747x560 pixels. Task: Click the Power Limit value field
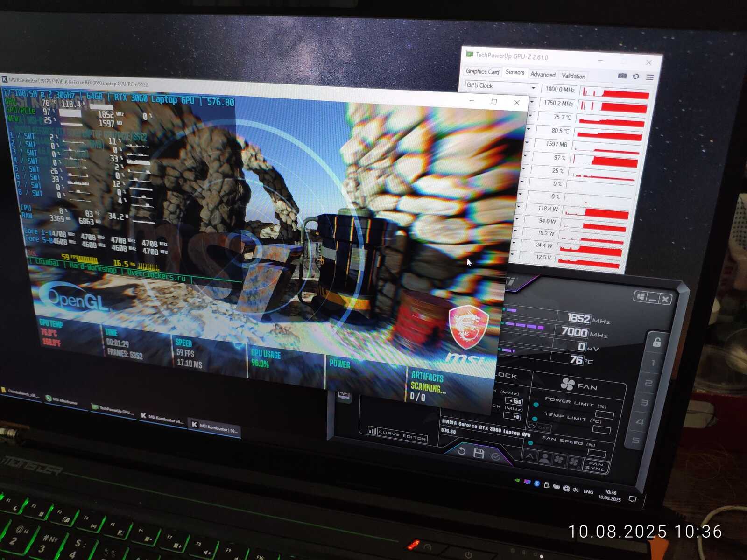point(604,414)
